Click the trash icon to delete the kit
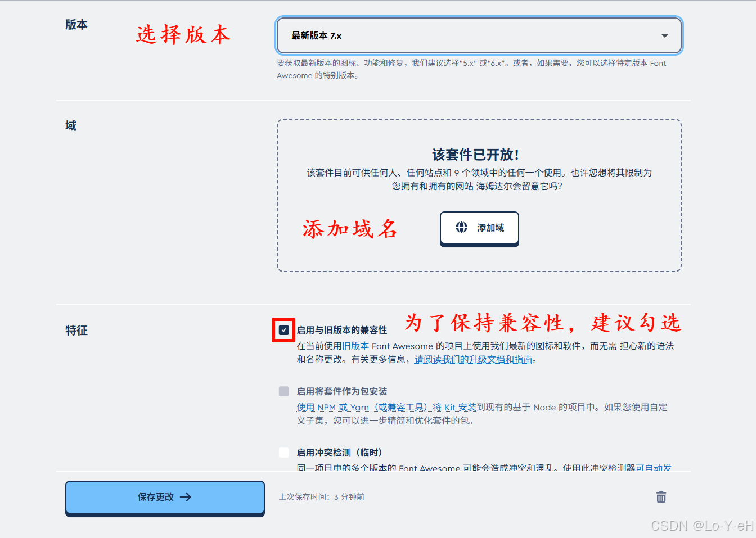The image size is (756, 538). 661,497
